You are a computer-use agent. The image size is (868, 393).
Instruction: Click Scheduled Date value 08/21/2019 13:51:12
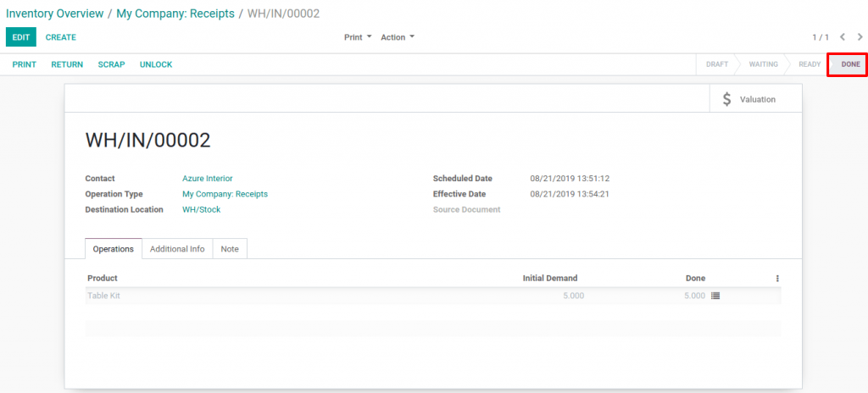click(x=570, y=178)
